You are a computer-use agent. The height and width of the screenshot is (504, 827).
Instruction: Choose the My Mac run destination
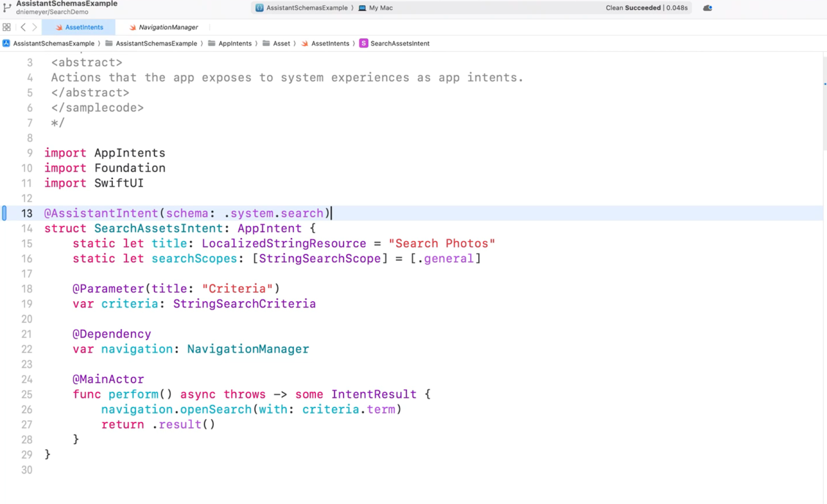tap(376, 8)
